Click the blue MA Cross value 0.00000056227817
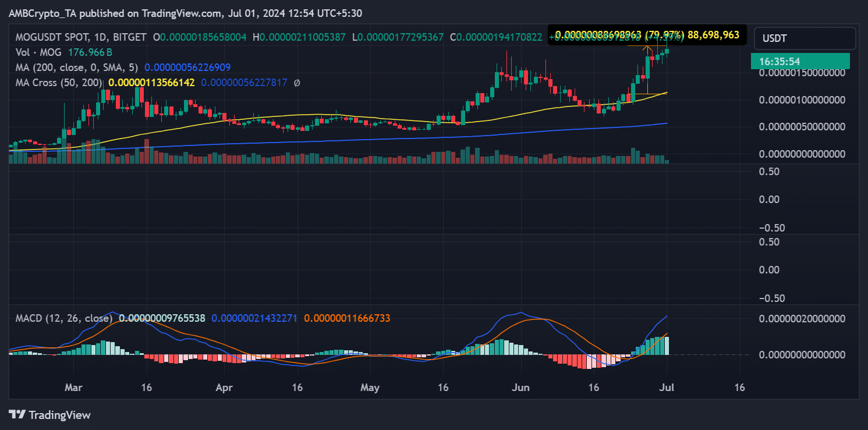The height and width of the screenshot is (430, 868). tap(244, 83)
